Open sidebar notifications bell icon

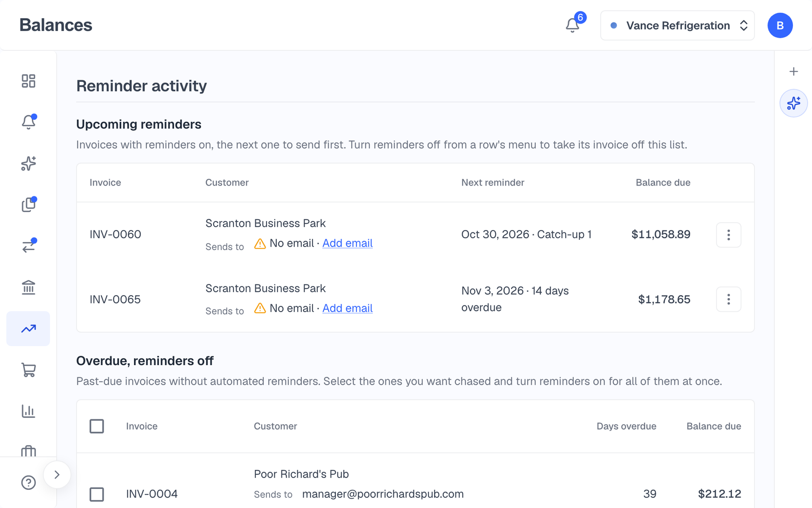tap(28, 122)
